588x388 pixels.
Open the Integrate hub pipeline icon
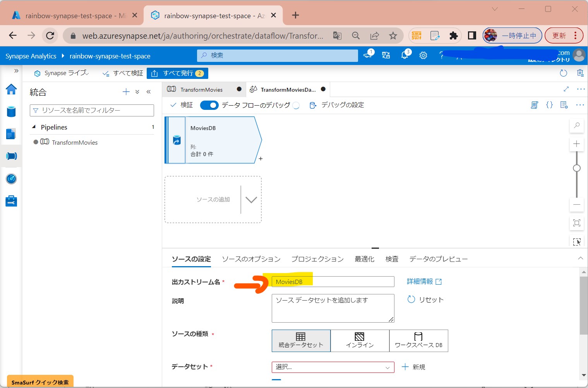tap(11, 156)
